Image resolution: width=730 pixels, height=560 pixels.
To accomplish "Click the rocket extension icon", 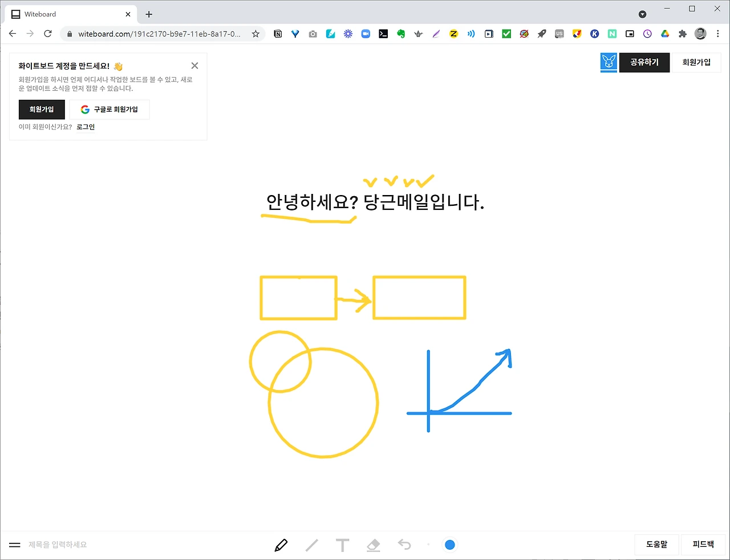I will [542, 34].
